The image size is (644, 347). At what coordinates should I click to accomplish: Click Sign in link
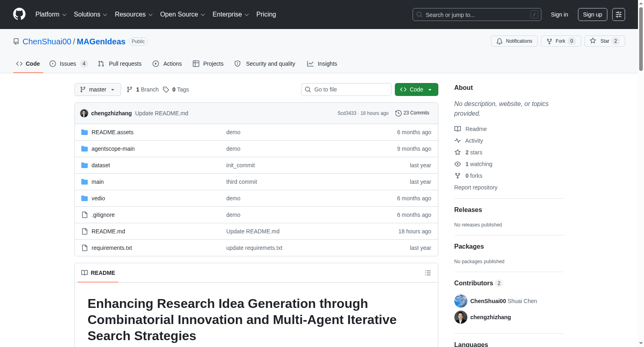(x=559, y=15)
